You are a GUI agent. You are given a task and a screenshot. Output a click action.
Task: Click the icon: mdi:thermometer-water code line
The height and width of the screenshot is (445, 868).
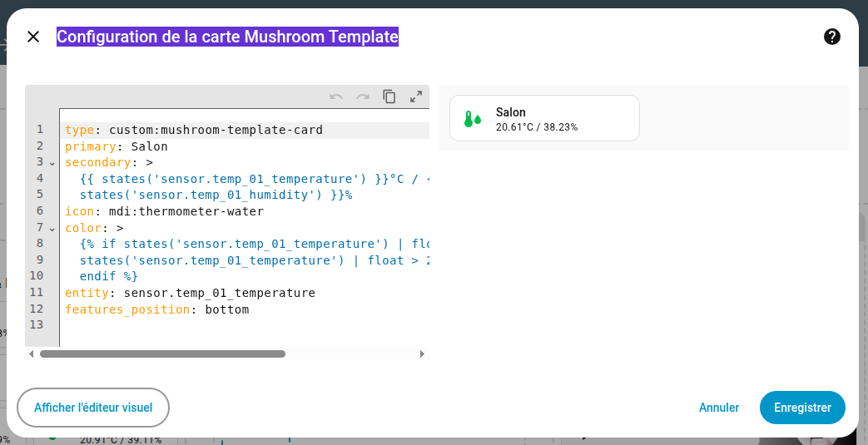coord(164,211)
